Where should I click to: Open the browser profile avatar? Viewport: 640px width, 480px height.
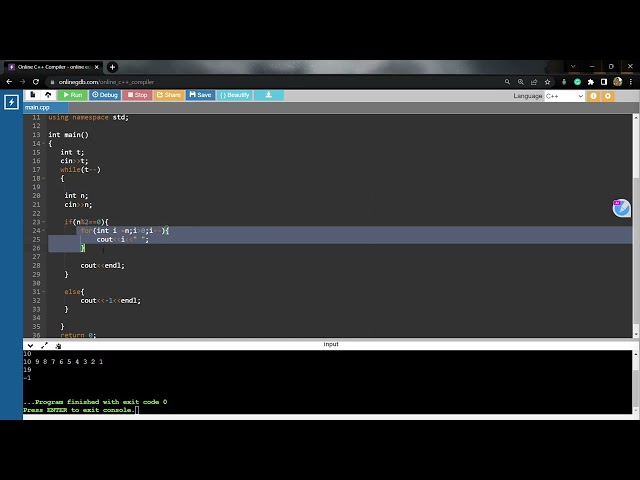(618, 82)
